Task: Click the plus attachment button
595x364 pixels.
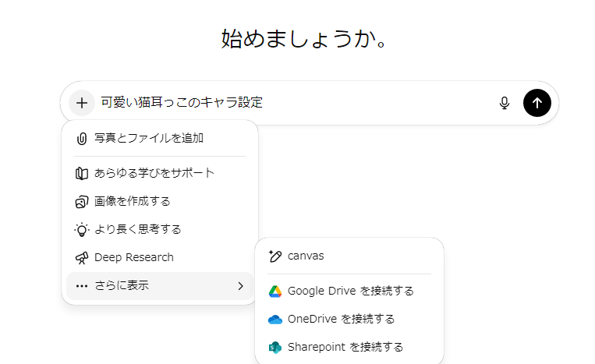Action: point(82,103)
